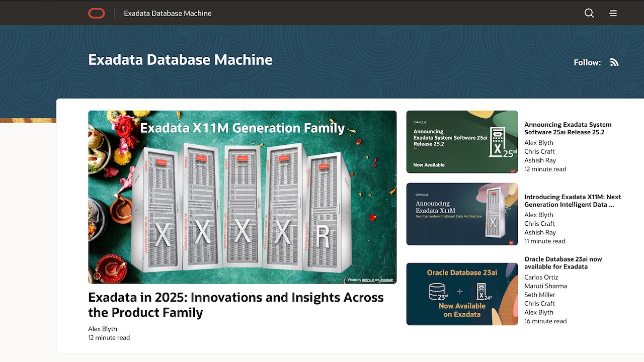Click the Announcing Exadata X11M thumbnail

coord(462,215)
